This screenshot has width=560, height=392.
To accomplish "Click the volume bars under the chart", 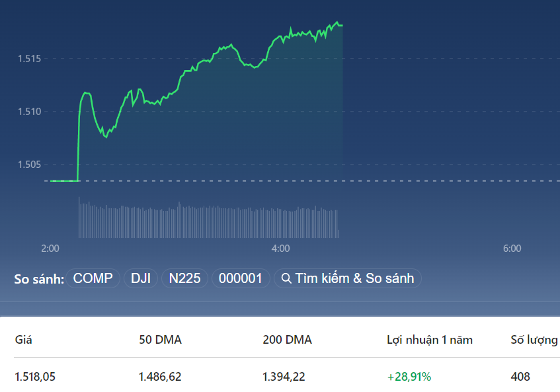I will point(208,221).
